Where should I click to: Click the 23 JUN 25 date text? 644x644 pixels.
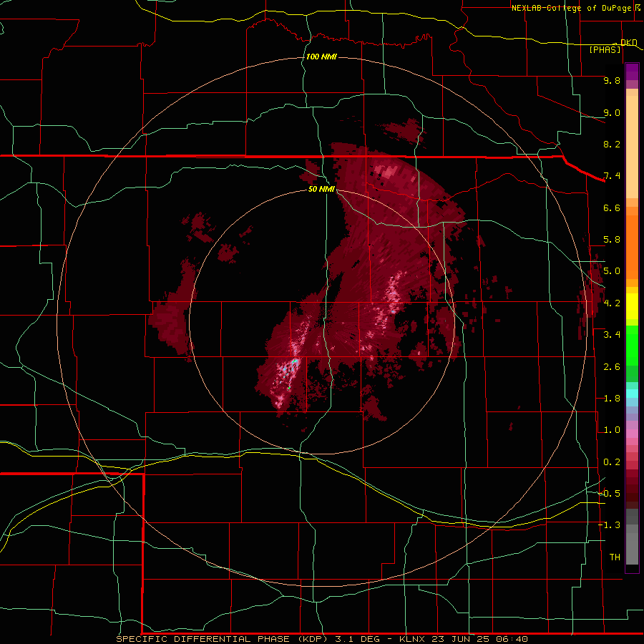[459, 639]
